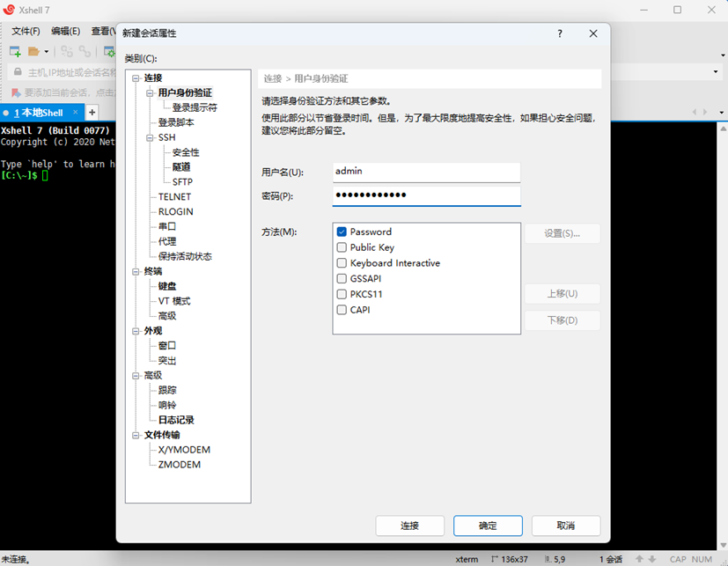The image size is (728, 566).
Task: Click the 取消 button
Action: [x=565, y=526]
